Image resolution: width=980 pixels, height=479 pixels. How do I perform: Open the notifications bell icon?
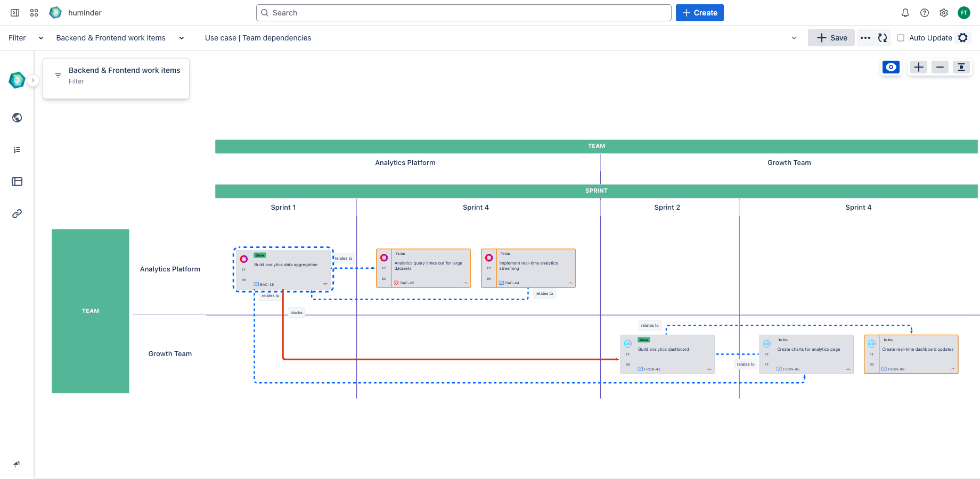click(x=905, y=12)
